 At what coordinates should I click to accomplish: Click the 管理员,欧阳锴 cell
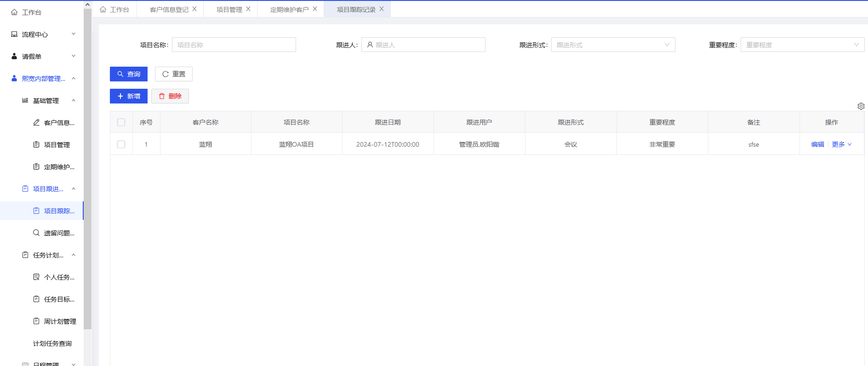(x=479, y=144)
